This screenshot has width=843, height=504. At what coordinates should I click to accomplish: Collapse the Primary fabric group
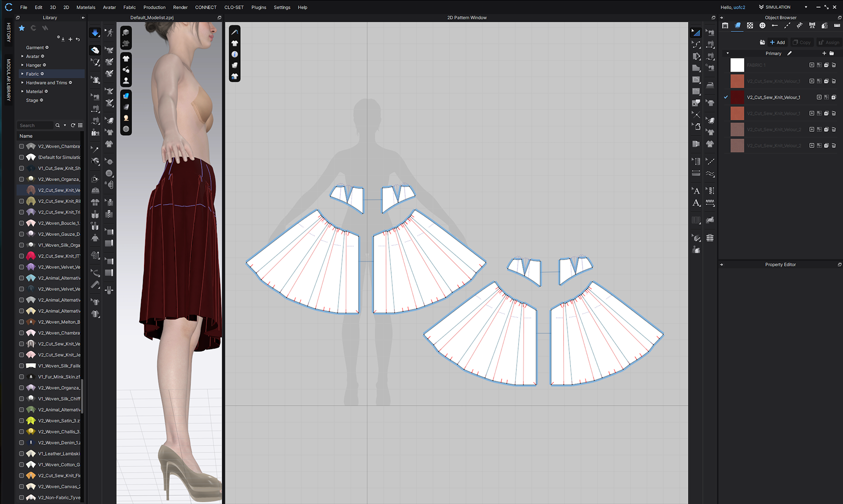pyautogui.click(x=728, y=54)
